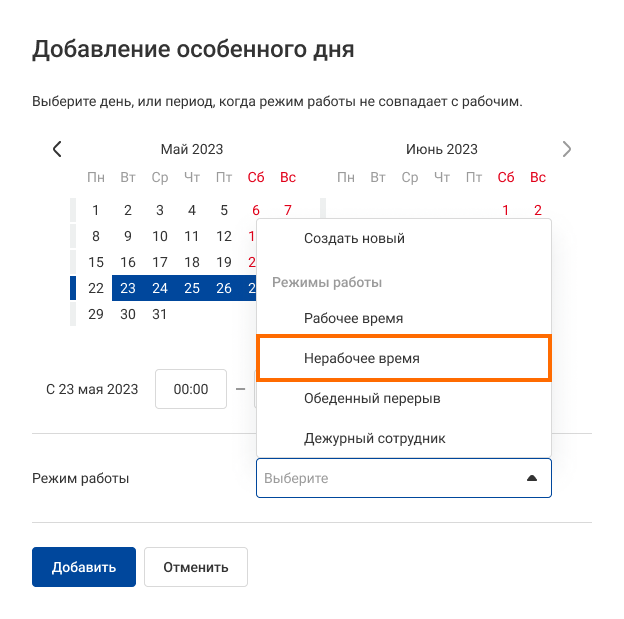
Task: Select Обеденный перерыв from the list
Action: tap(372, 398)
